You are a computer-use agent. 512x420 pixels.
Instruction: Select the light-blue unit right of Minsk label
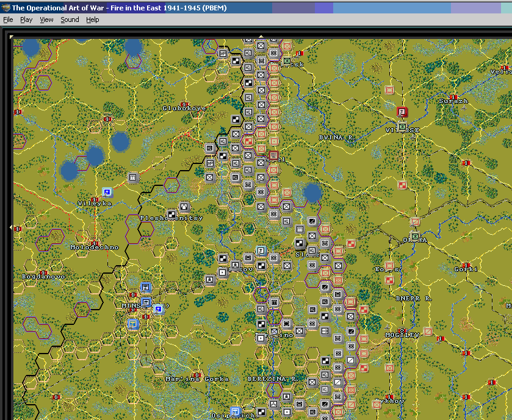(x=159, y=309)
